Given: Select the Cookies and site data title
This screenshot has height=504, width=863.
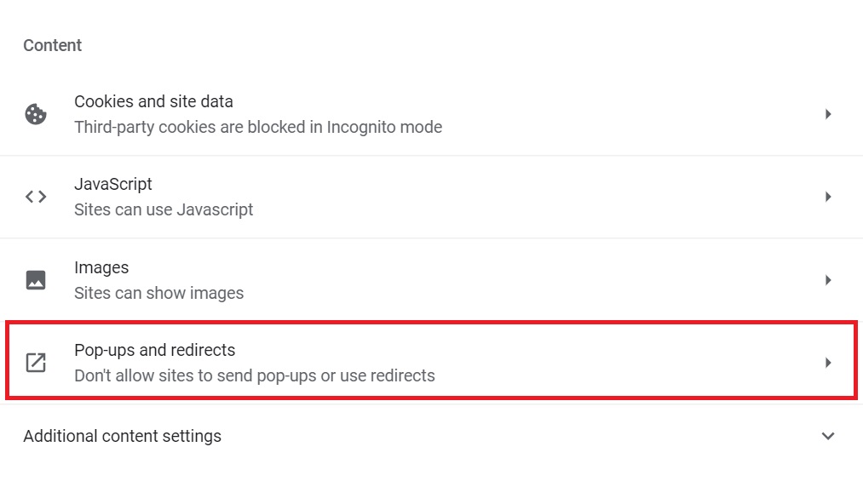Looking at the screenshot, I should (x=153, y=101).
